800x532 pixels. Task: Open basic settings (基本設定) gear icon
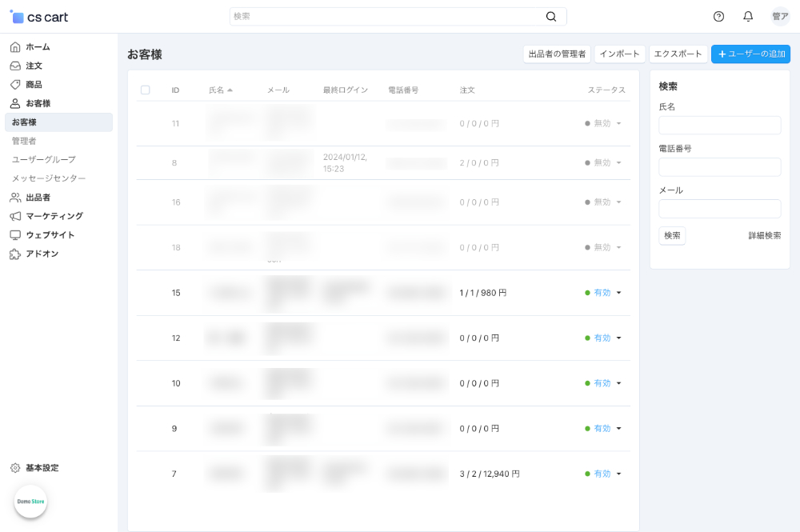pyautogui.click(x=15, y=468)
